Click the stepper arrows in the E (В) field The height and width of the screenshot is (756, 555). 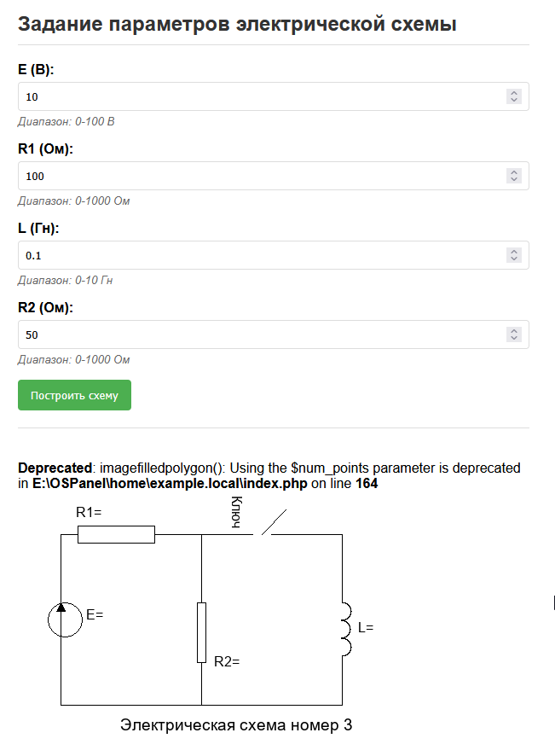coord(513,96)
